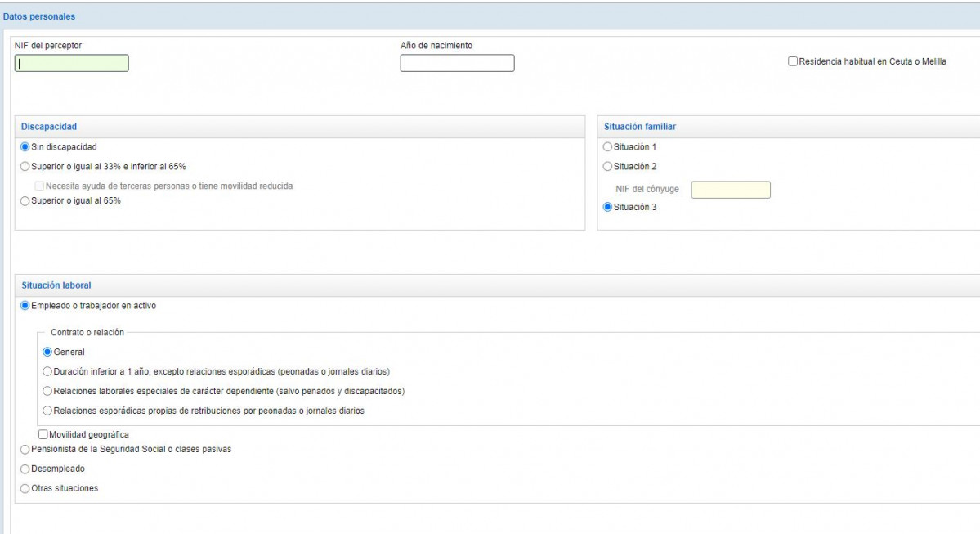Choose Relaciones laborales especiales de carácter dependiente
The image size is (980, 534).
[47, 391]
